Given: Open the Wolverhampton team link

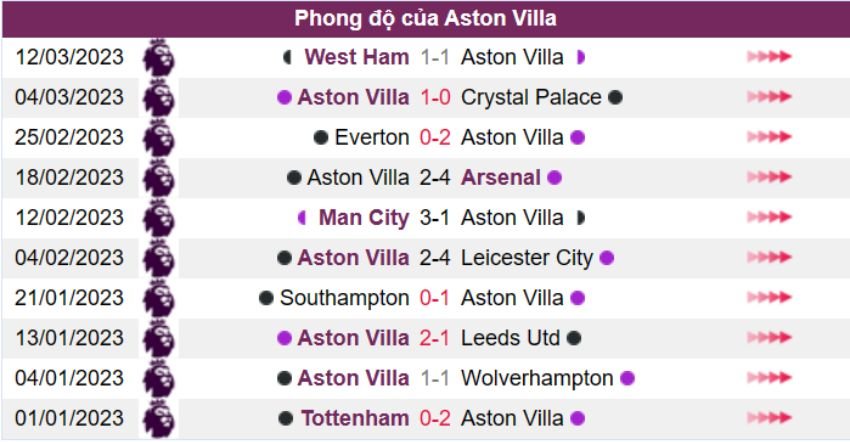Looking at the screenshot, I should (x=537, y=378).
